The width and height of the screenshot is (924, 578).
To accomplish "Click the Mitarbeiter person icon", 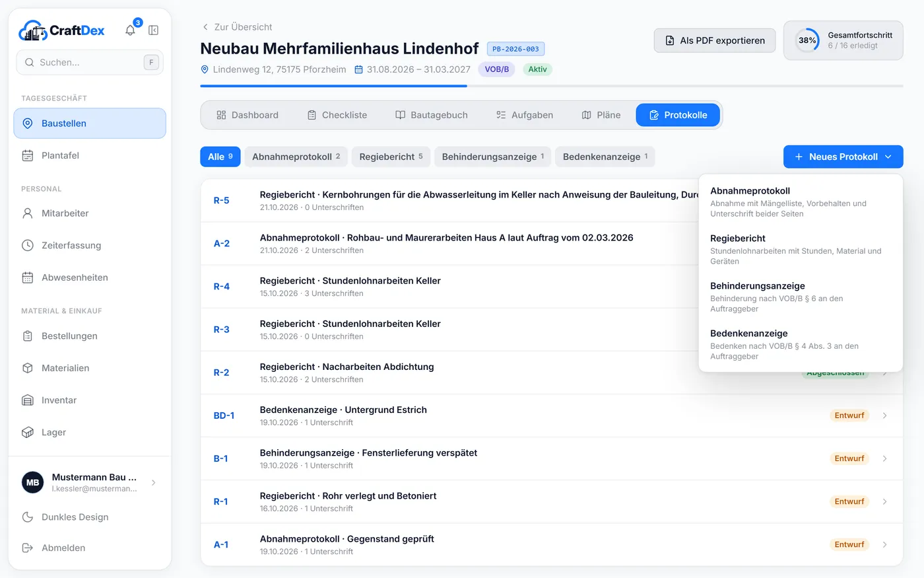I will coord(28,213).
